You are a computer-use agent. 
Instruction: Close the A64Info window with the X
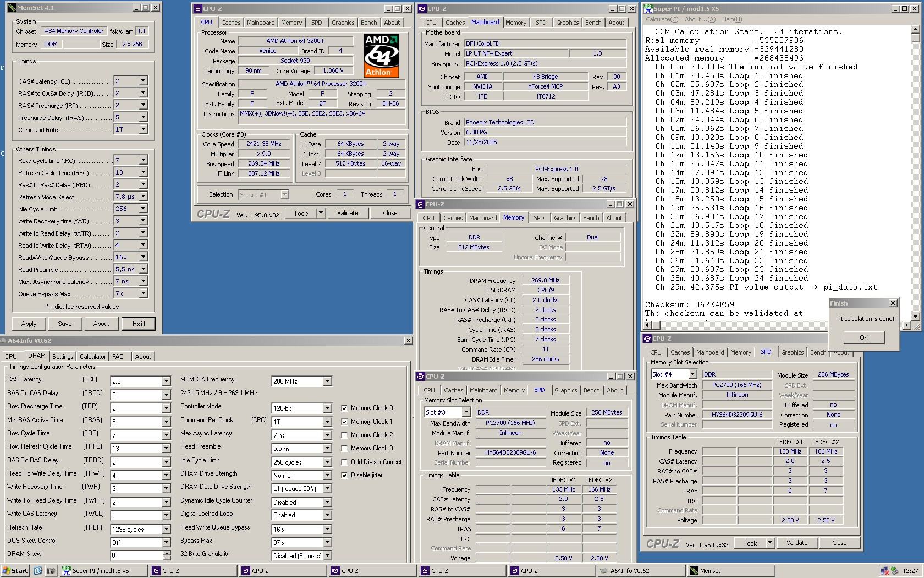click(x=408, y=341)
